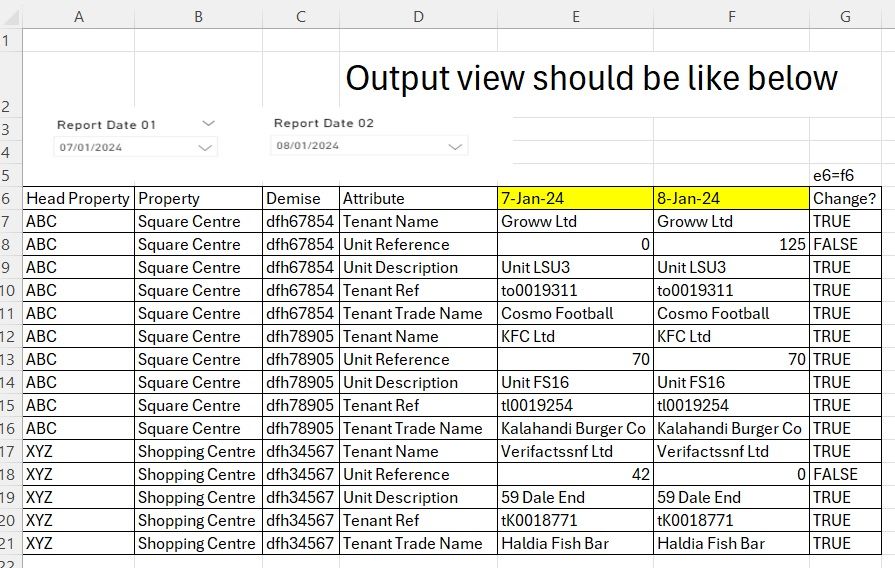Click the FALSE cell in row 18
This screenshot has width=895, height=568.
845,474
